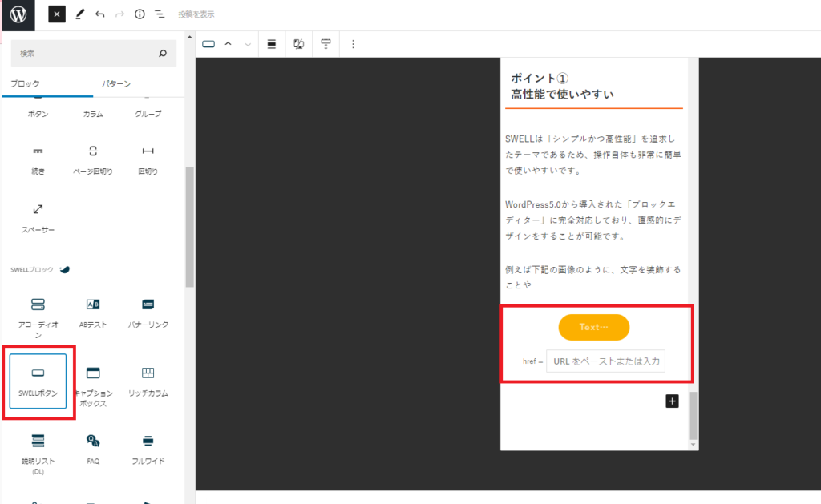Close the block inserter panel

point(57,14)
